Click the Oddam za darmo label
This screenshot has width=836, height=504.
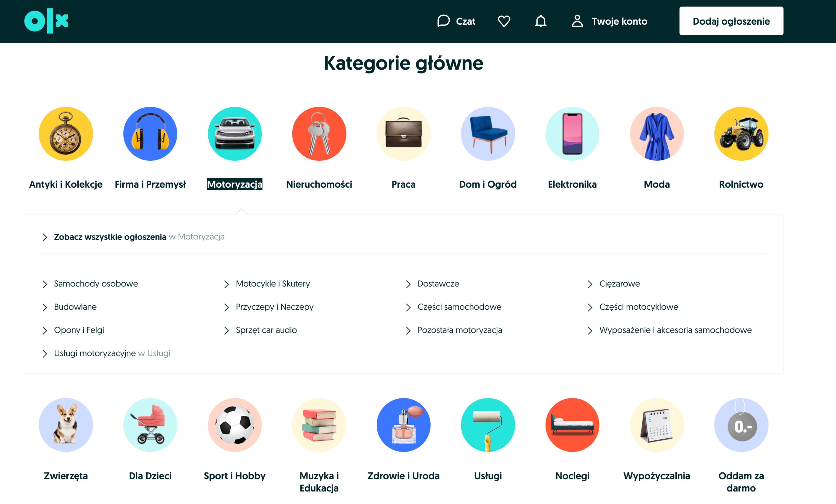click(741, 482)
